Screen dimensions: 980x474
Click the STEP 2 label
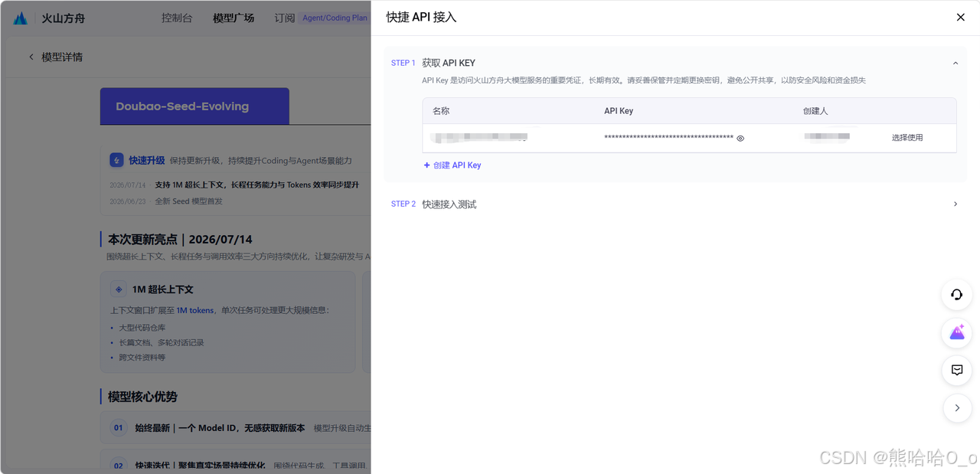click(403, 204)
